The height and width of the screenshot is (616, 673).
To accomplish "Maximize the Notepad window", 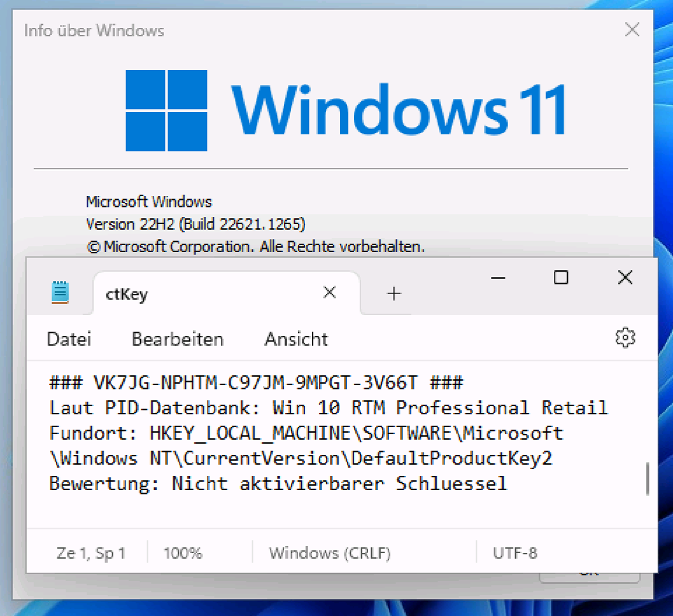I will coord(561,278).
